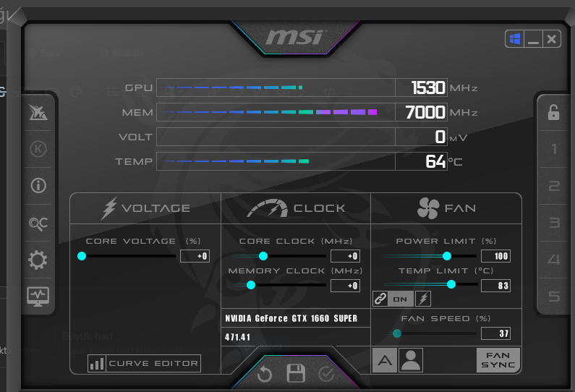Viewport: 575px width, 392px height.
Task: Save profile using the floppy disk icon
Action: pyautogui.click(x=296, y=373)
